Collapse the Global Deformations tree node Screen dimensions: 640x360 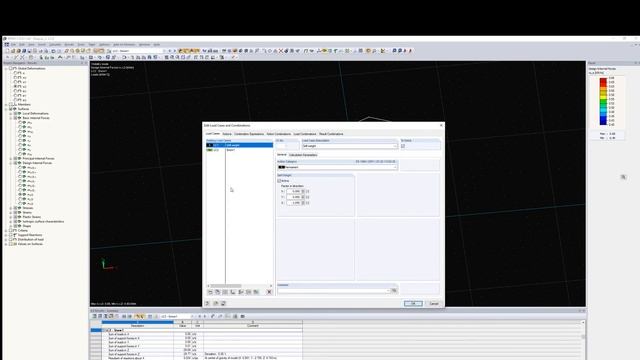pyautogui.click(x=7, y=69)
